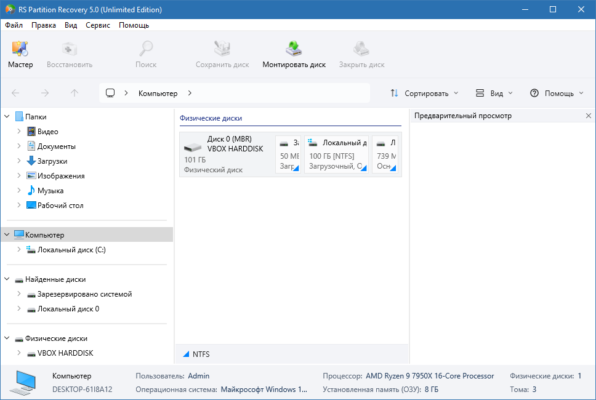Minimize the RS Partition Recovery window

525,10
